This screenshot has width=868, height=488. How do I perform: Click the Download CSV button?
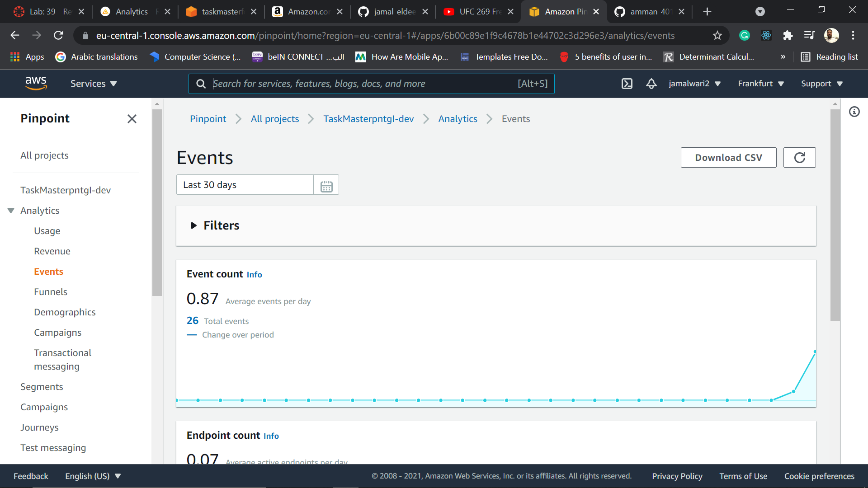point(728,157)
